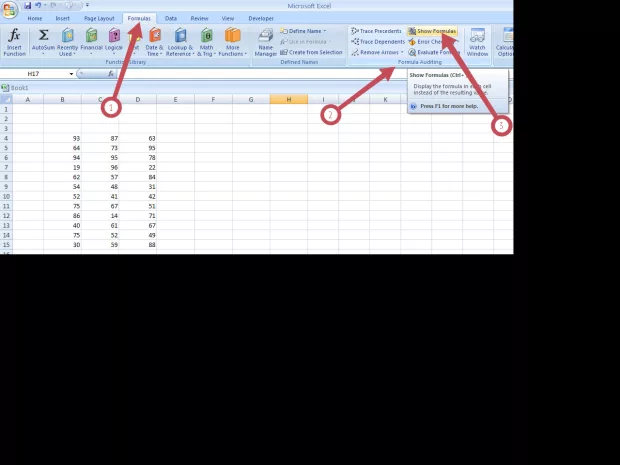Open the Review tab
Viewport: 620px width, 465px height.
tap(199, 18)
